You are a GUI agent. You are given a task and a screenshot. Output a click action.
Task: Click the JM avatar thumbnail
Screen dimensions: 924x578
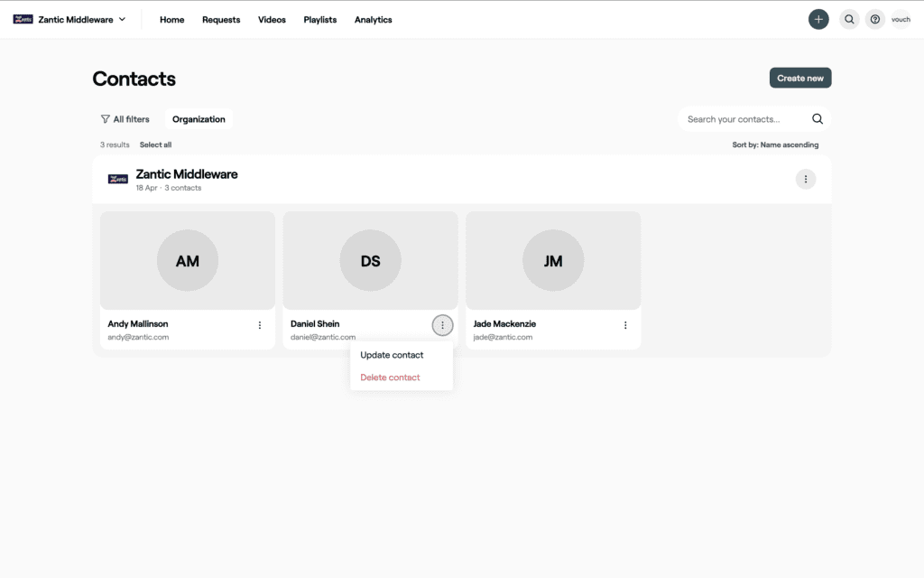(x=553, y=261)
